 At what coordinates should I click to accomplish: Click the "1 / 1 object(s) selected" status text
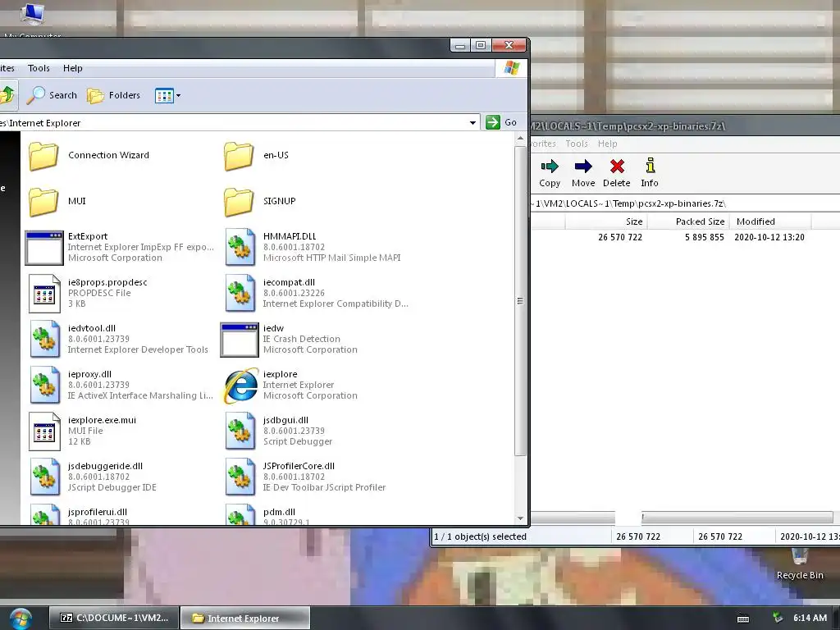[x=480, y=536]
